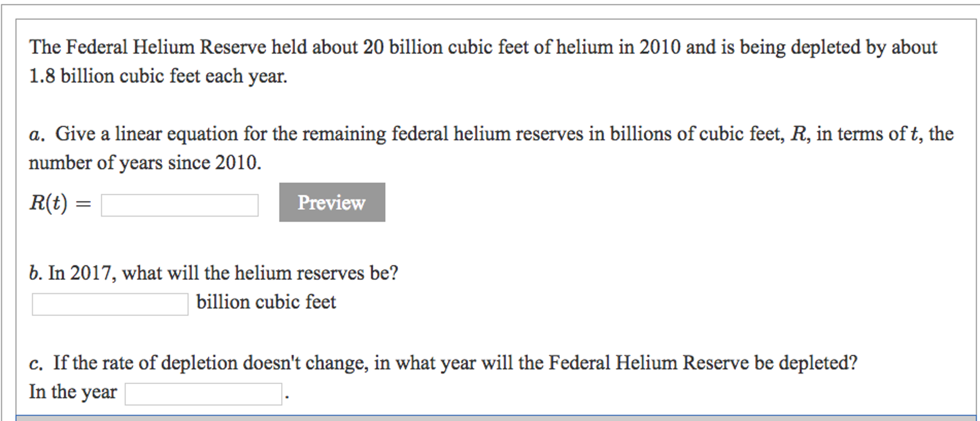Screen dimensions: 980x421
Task: Click the 'In the year' answer input box
Action: (x=204, y=394)
